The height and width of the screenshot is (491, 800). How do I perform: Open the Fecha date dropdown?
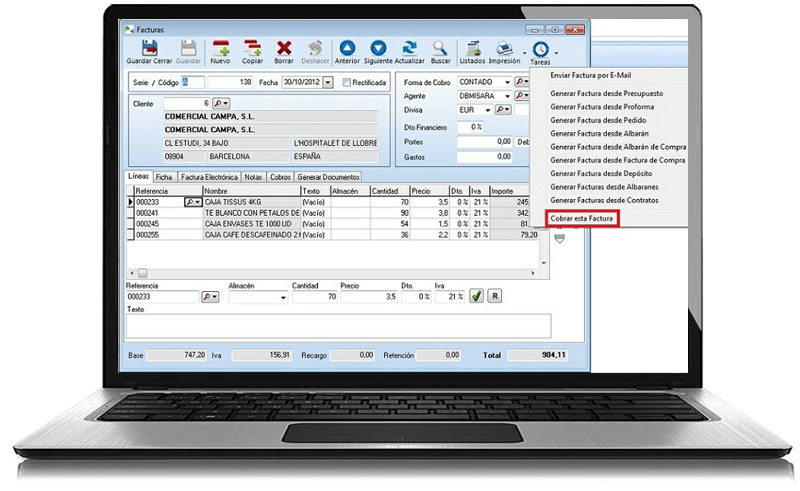pos(328,82)
